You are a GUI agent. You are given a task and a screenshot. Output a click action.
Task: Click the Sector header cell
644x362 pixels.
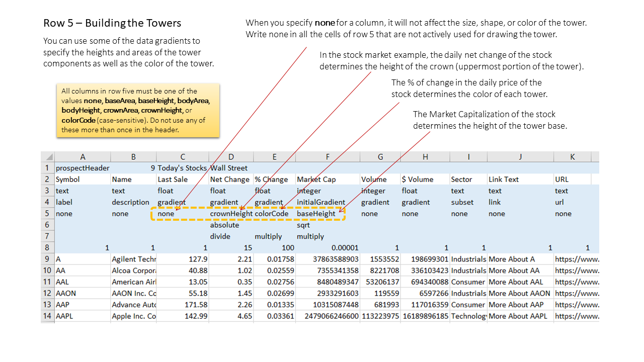coord(468,179)
